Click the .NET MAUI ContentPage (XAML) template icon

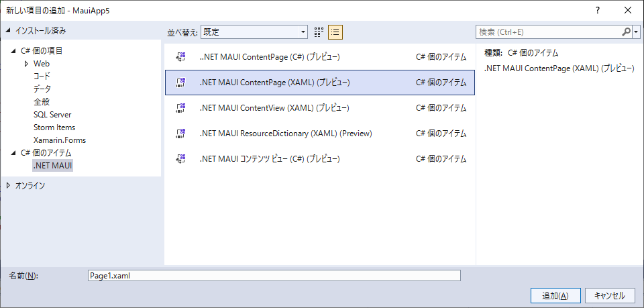pos(180,83)
